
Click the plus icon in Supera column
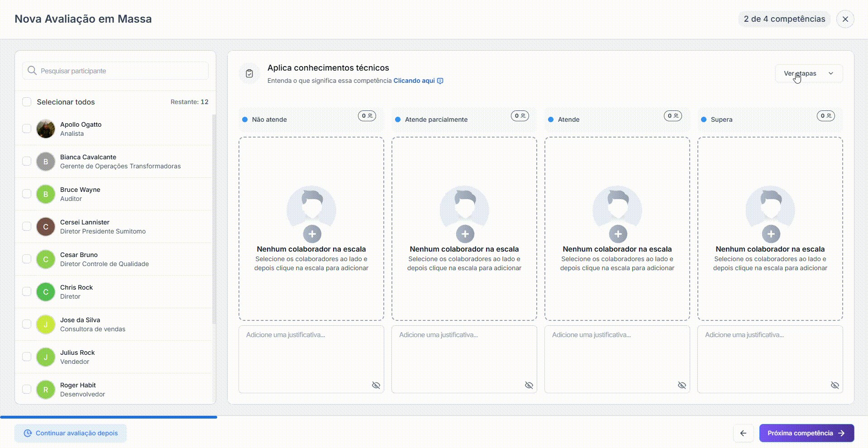click(x=771, y=234)
